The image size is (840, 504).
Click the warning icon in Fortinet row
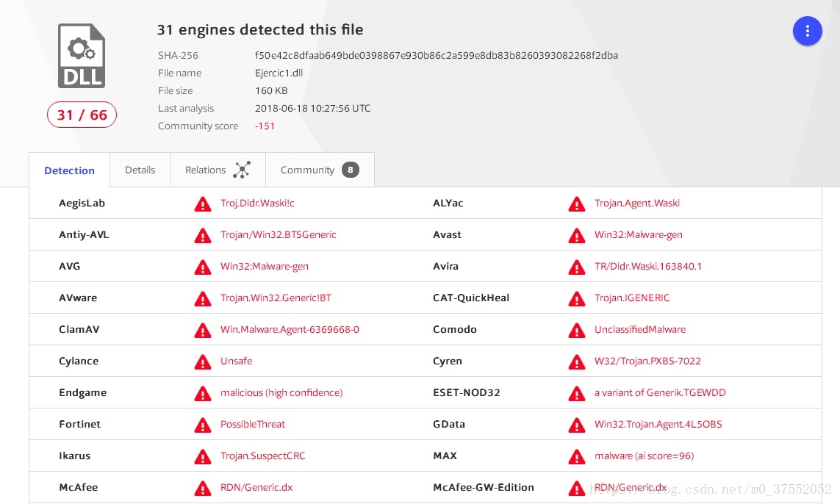(203, 425)
